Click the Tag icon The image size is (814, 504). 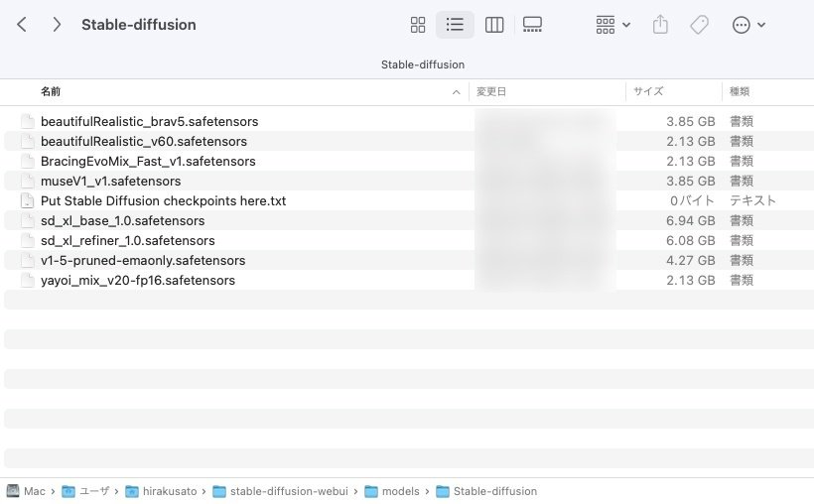[699, 25]
